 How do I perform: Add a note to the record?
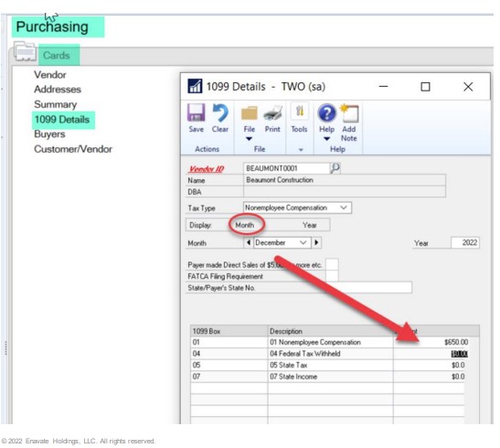349,123
